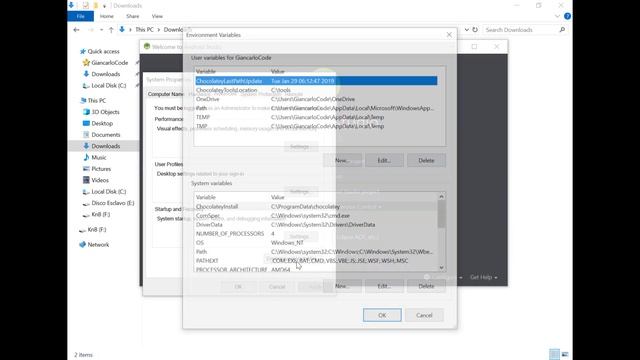Select highlighted Downloads under This PC

102,146
